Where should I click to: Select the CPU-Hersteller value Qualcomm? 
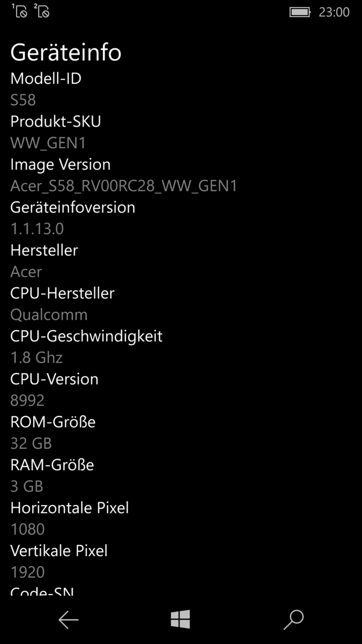tap(49, 314)
